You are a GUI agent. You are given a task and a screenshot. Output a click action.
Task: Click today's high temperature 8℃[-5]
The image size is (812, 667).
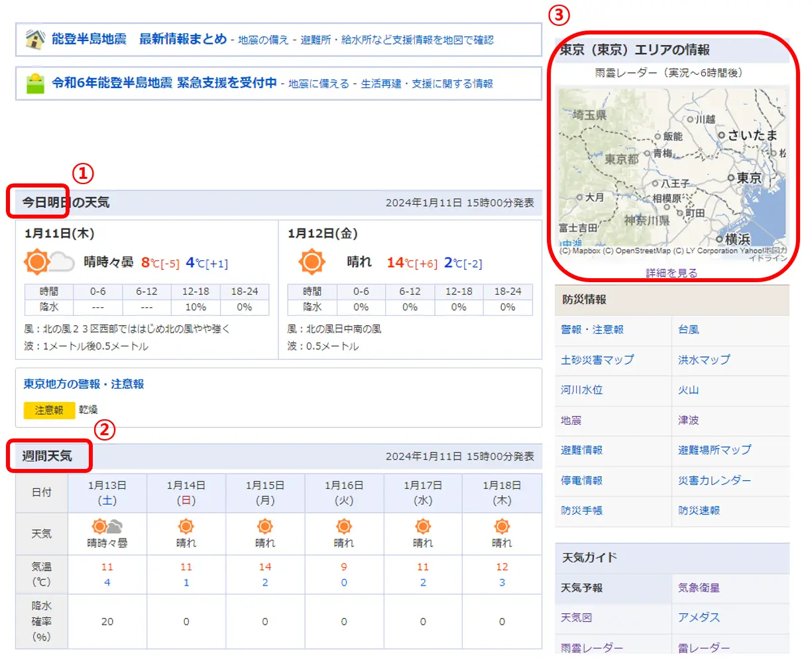coord(160,263)
